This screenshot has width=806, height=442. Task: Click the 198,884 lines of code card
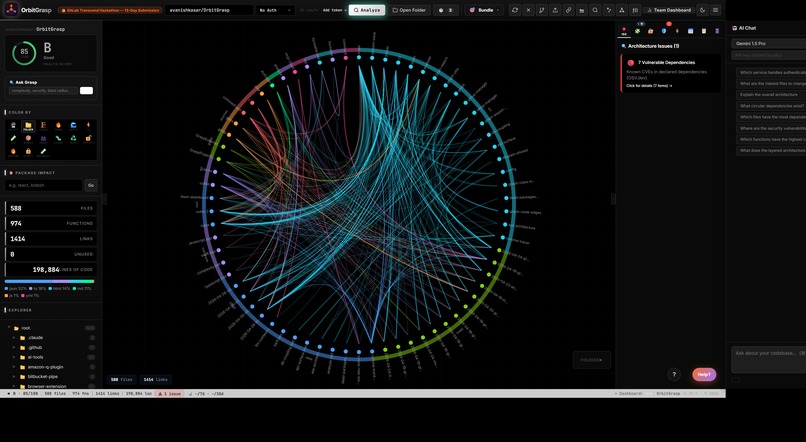pos(51,269)
